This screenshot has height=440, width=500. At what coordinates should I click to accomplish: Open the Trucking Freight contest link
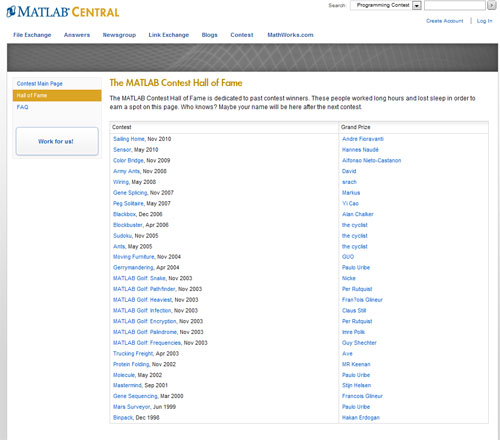pyautogui.click(x=133, y=353)
